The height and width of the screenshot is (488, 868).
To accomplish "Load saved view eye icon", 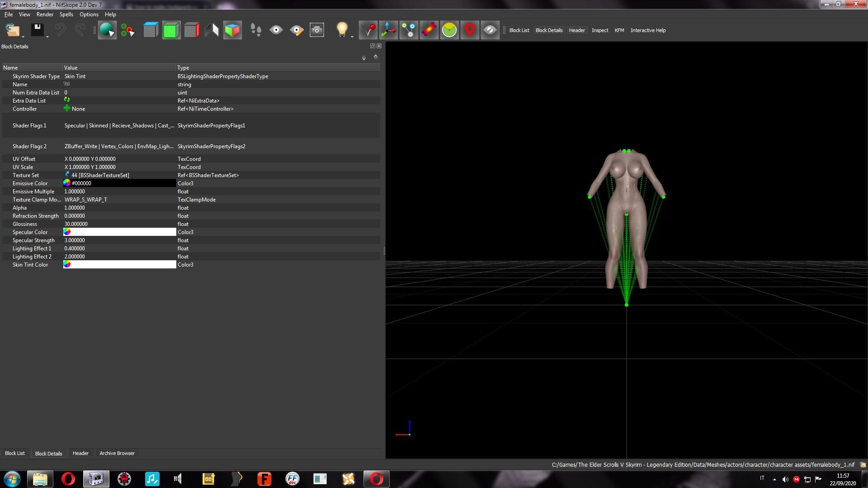I will (x=276, y=30).
